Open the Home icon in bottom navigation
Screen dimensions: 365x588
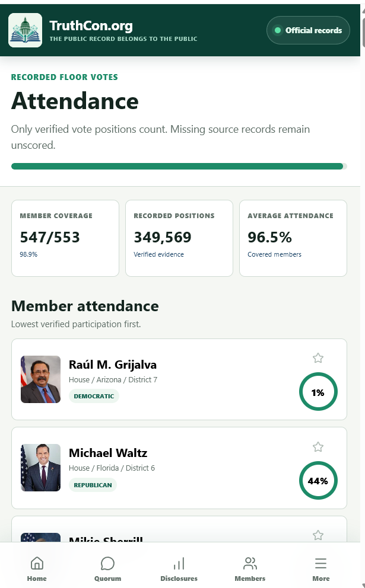point(37,563)
